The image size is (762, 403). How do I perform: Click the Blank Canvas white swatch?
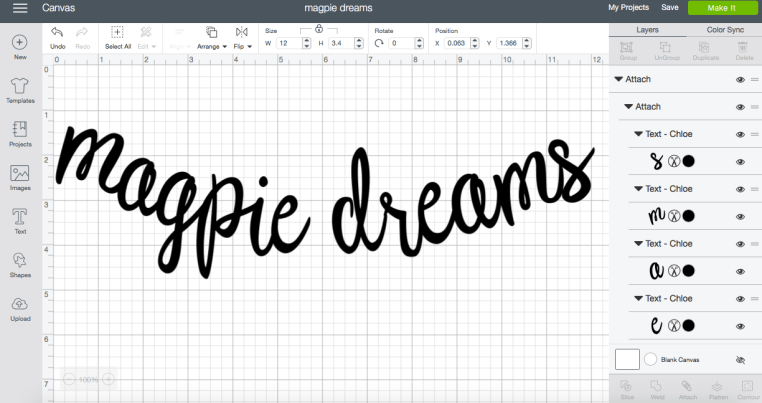(x=627, y=360)
